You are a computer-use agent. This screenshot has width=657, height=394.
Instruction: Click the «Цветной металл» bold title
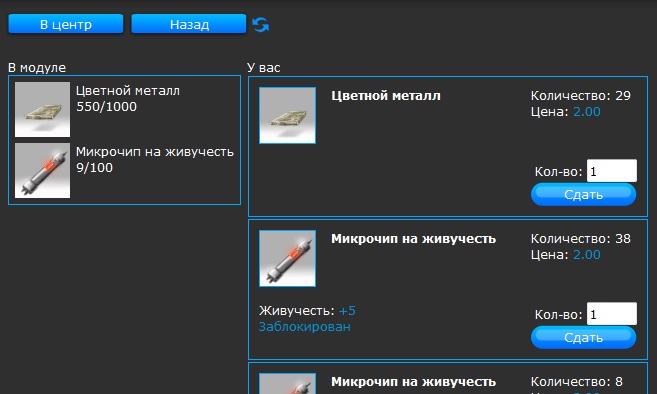pos(386,96)
